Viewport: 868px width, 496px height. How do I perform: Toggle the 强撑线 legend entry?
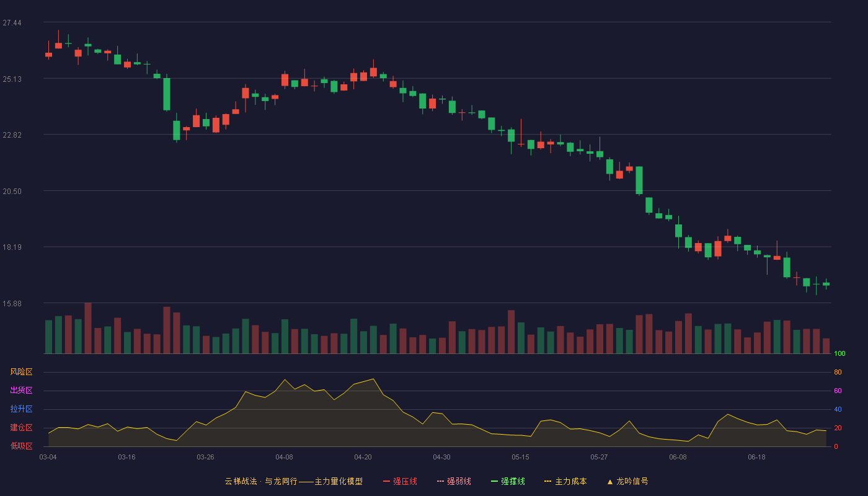point(508,481)
